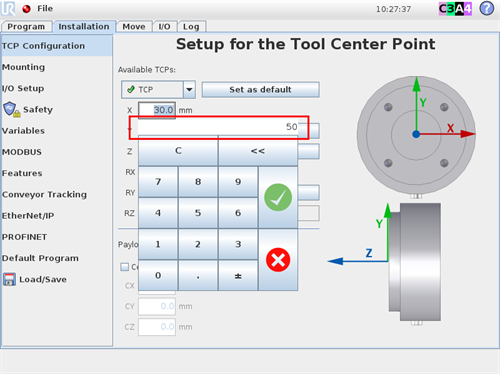Tap keypad digit 7

[158, 182]
